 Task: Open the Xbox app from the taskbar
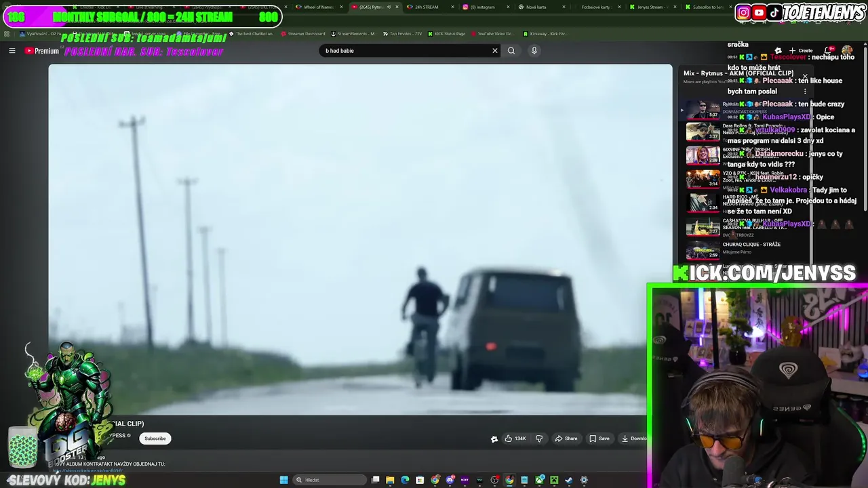pos(539,480)
